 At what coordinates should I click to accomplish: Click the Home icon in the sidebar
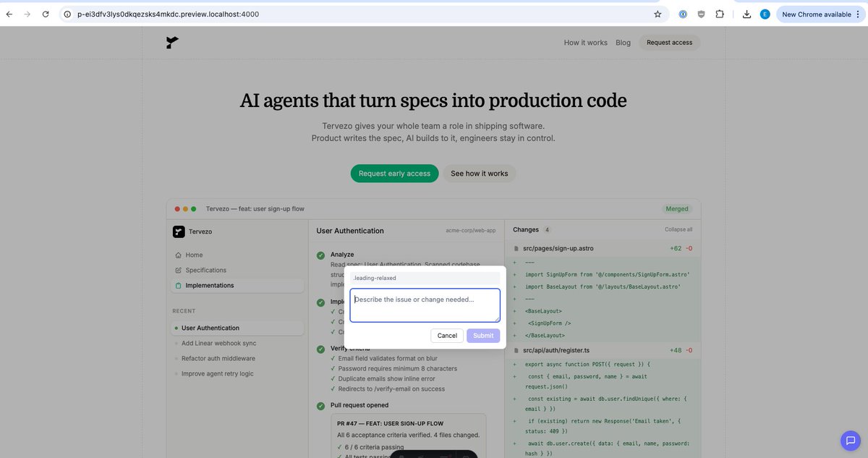point(179,255)
